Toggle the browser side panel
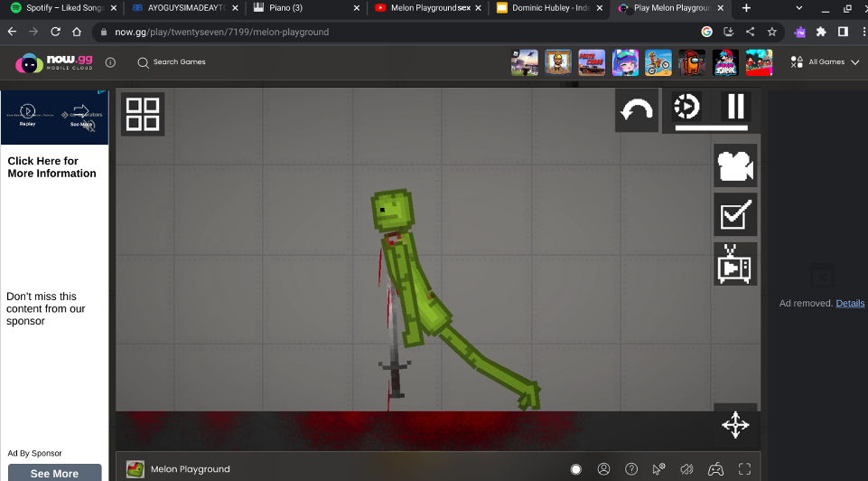868x481 pixels. (x=843, y=32)
